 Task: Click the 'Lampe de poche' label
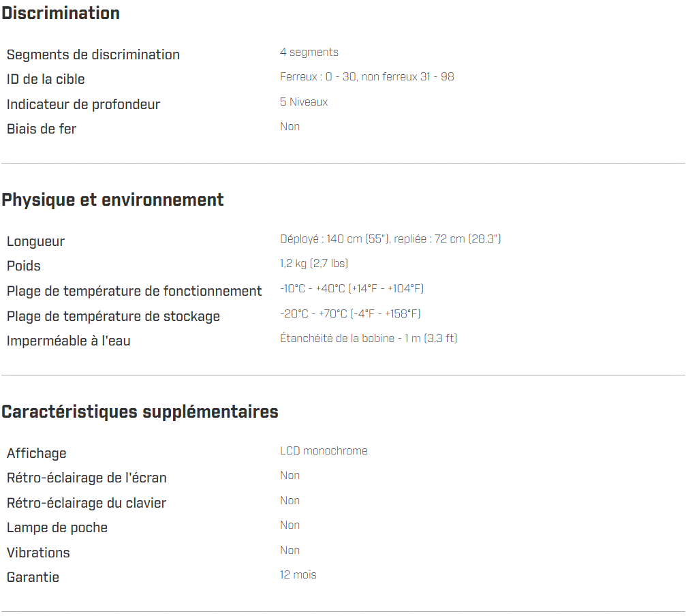tap(57, 527)
